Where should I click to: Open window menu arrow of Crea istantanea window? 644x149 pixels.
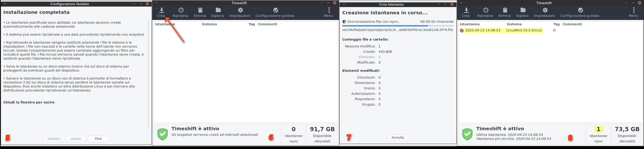[x=344, y=4]
